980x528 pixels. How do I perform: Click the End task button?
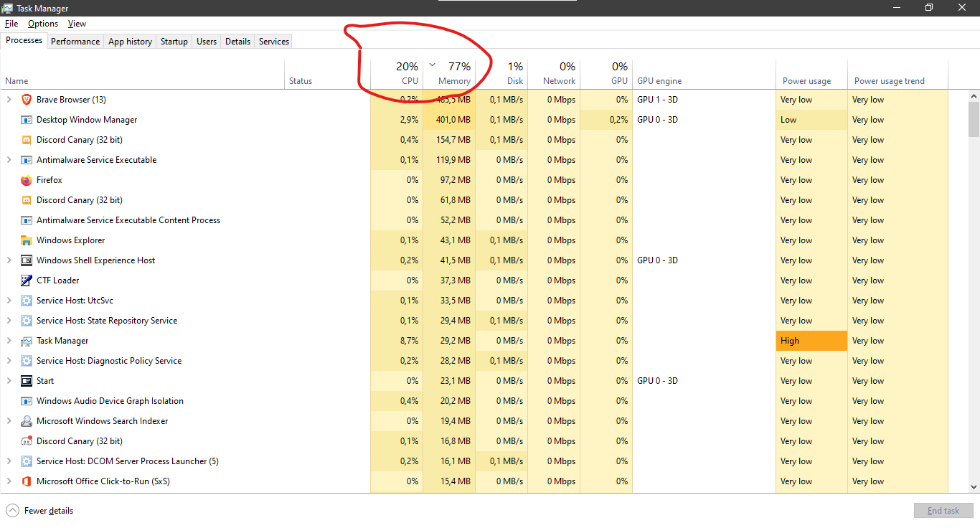point(943,511)
